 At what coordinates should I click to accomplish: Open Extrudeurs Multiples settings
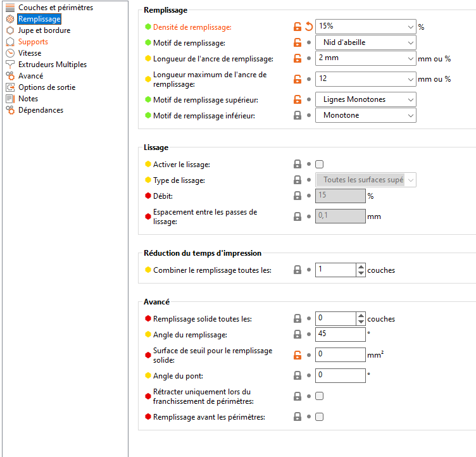coord(53,65)
